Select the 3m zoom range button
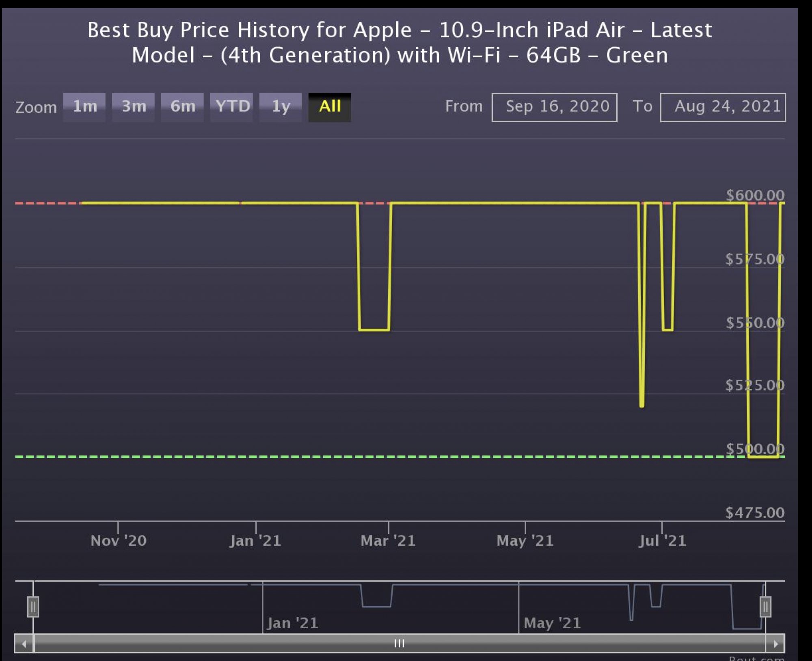Image resolution: width=812 pixels, height=661 pixels. click(x=134, y=107)
